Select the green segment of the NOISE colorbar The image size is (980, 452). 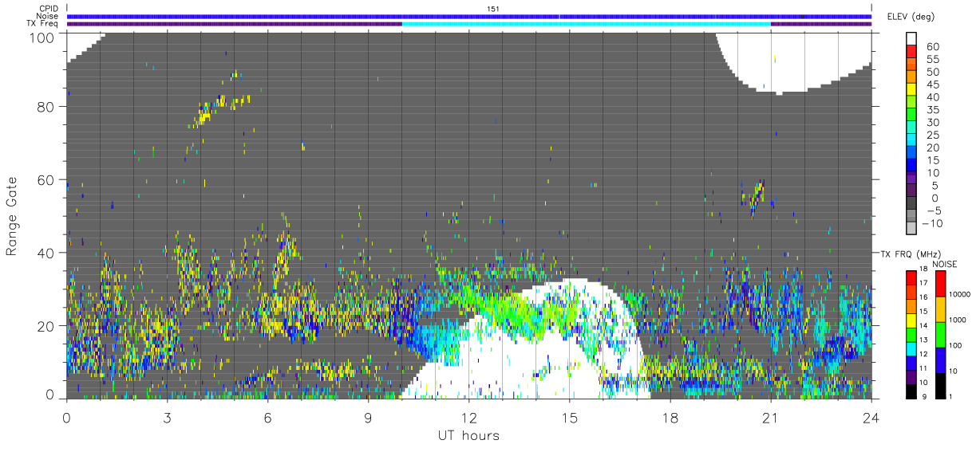939,335
